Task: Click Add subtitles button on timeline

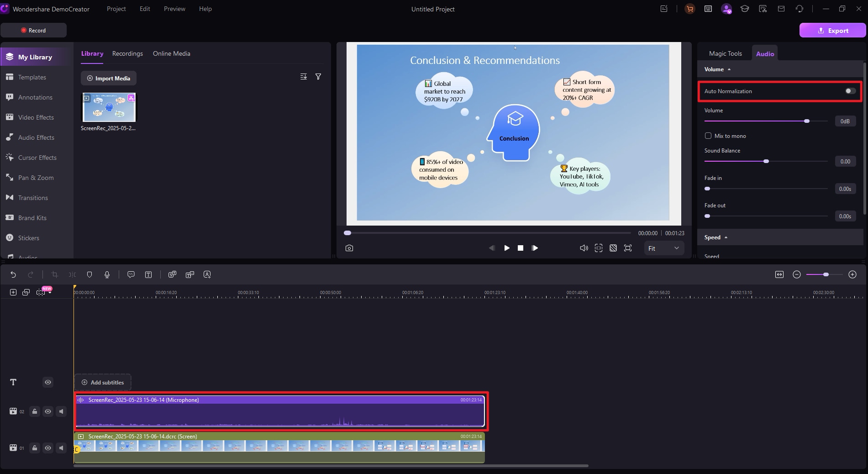Action: tap(103, 382)
